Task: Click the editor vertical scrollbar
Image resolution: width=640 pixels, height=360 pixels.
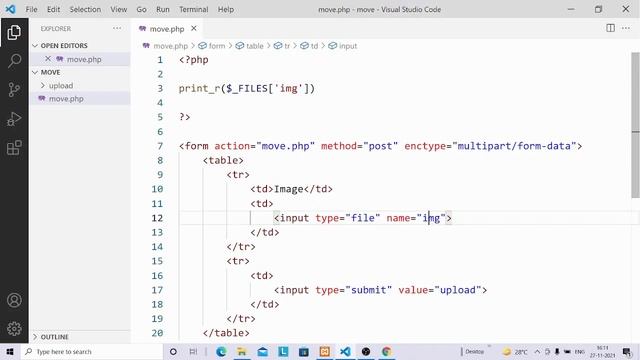Action: [635, 124]
